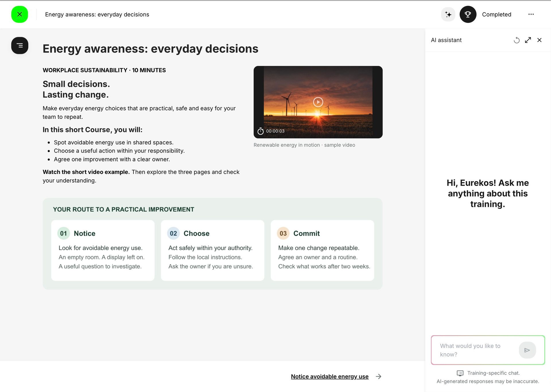
Task: Select the 02 Choose card
Action: 212,250
